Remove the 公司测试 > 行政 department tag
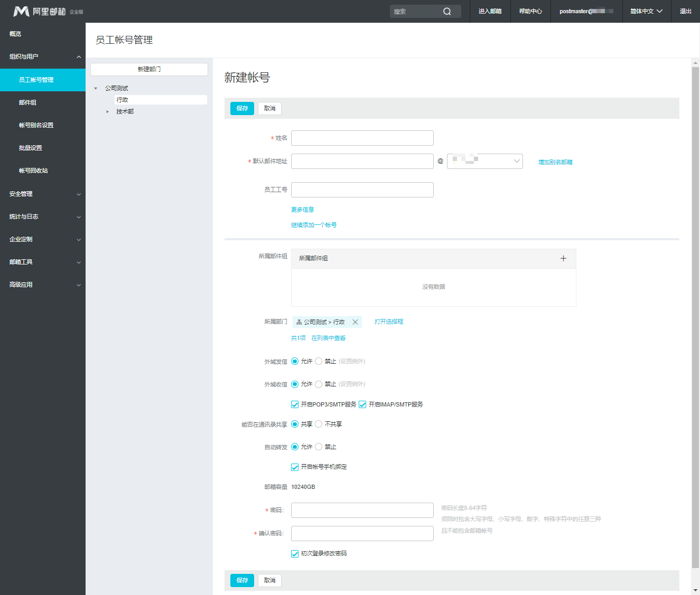 [x=355, y=322]
